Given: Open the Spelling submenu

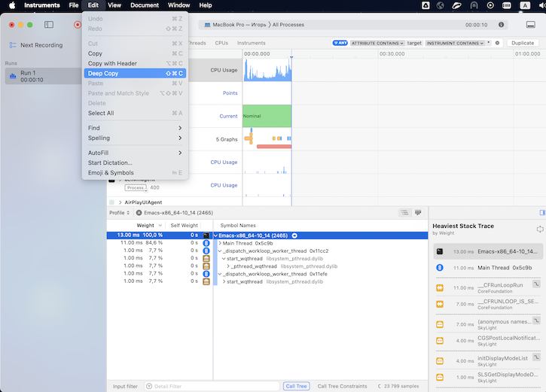Looking at the screenshot, I should [135, 138].
